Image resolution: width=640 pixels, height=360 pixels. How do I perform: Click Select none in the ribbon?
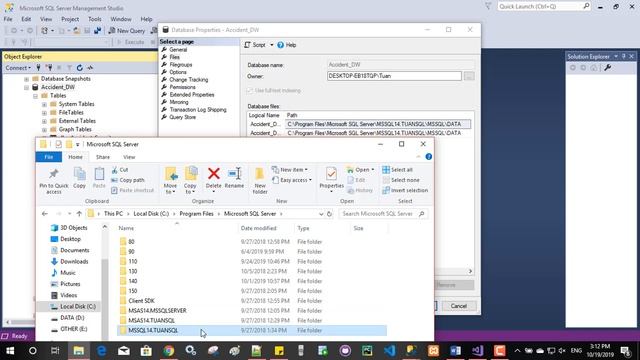401,180
